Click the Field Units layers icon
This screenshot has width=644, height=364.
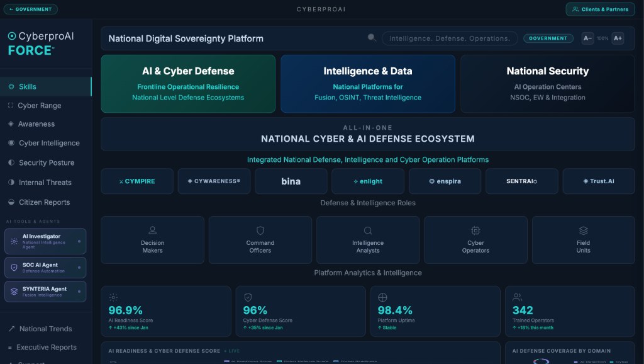tap(583, 230)
